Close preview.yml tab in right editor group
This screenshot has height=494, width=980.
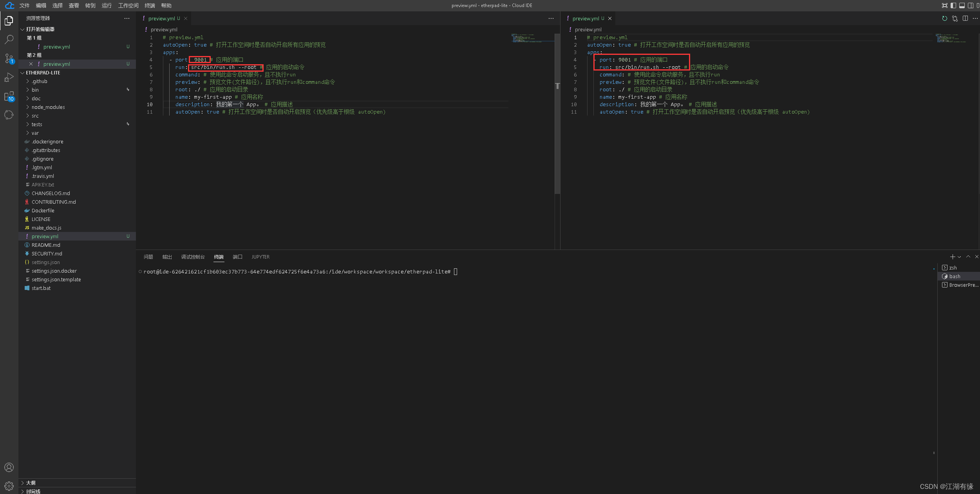[609, 18]
